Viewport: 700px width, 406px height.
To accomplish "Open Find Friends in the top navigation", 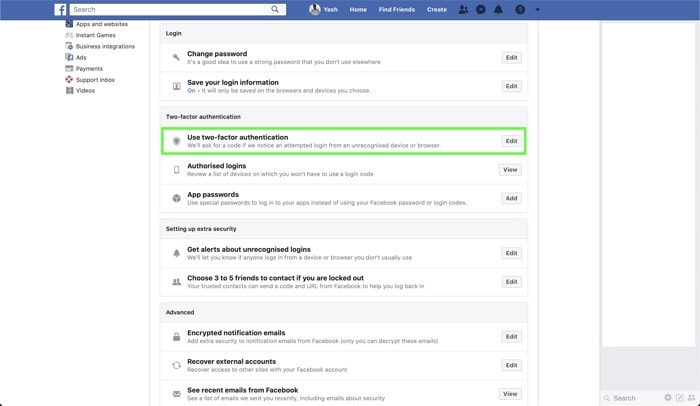I will click(397, 9).
